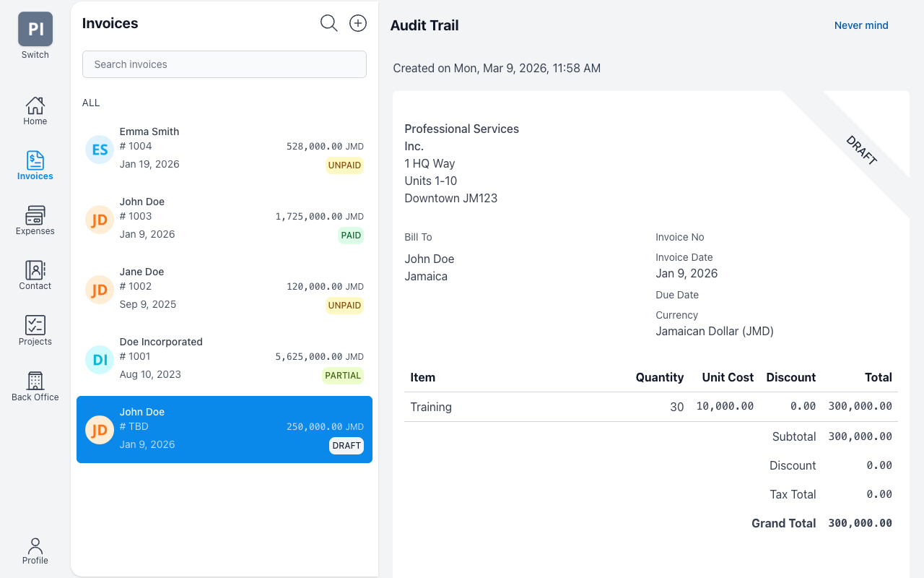Select Jane Doe's invoice #1002
924x578 pixels.
click(x=224, y=288)
